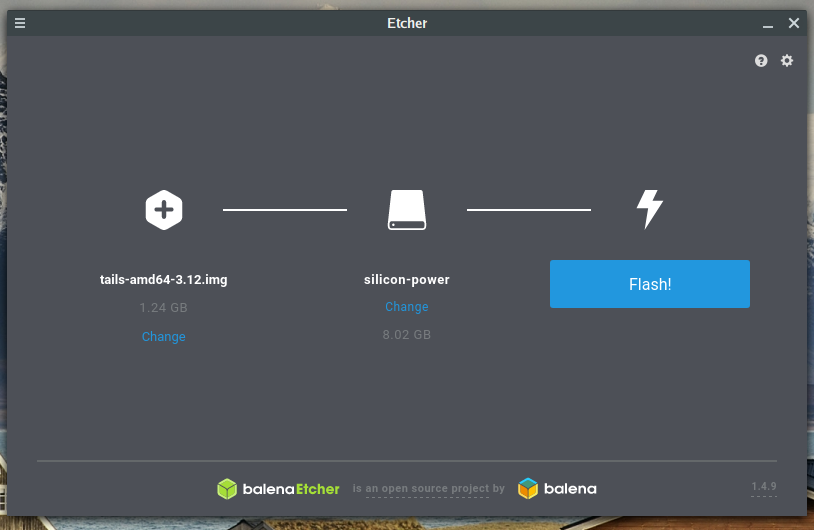Minimize the Etcher window
The width and height of the screenshot is (814, 530).
point(768,24)
